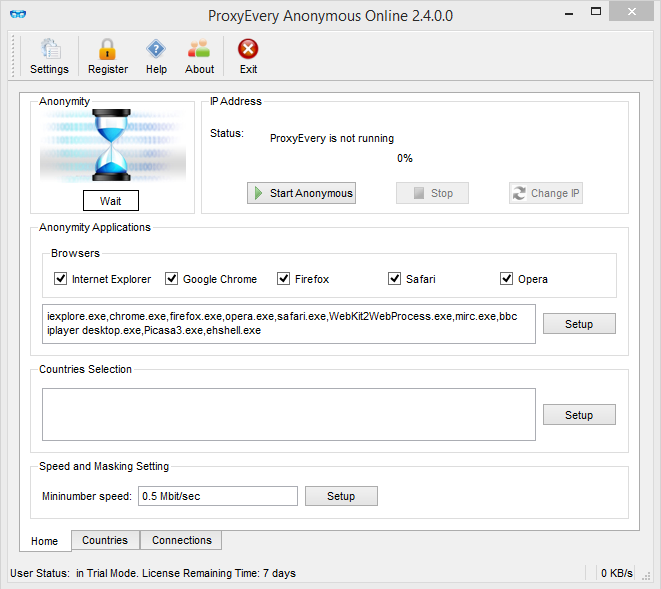
Task: Click the 'Mininumber speed:' label
Action: (x=87, y=496)
